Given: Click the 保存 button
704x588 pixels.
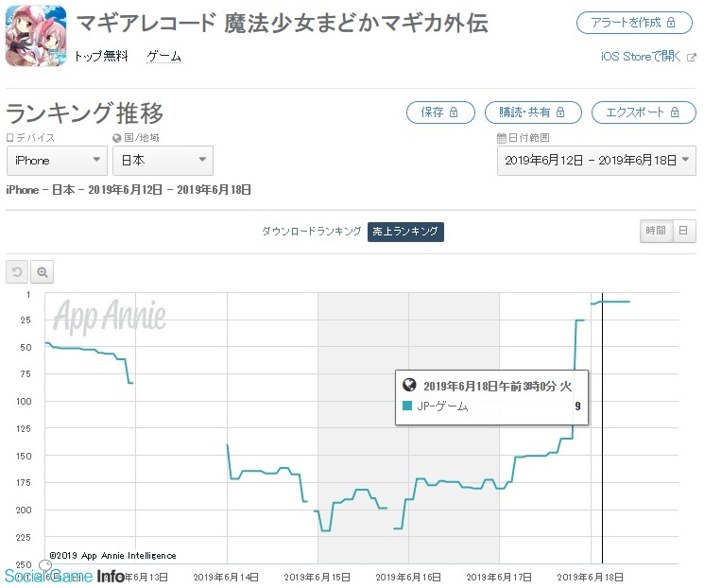Looking at the screenshot, I should coord(440,112).
